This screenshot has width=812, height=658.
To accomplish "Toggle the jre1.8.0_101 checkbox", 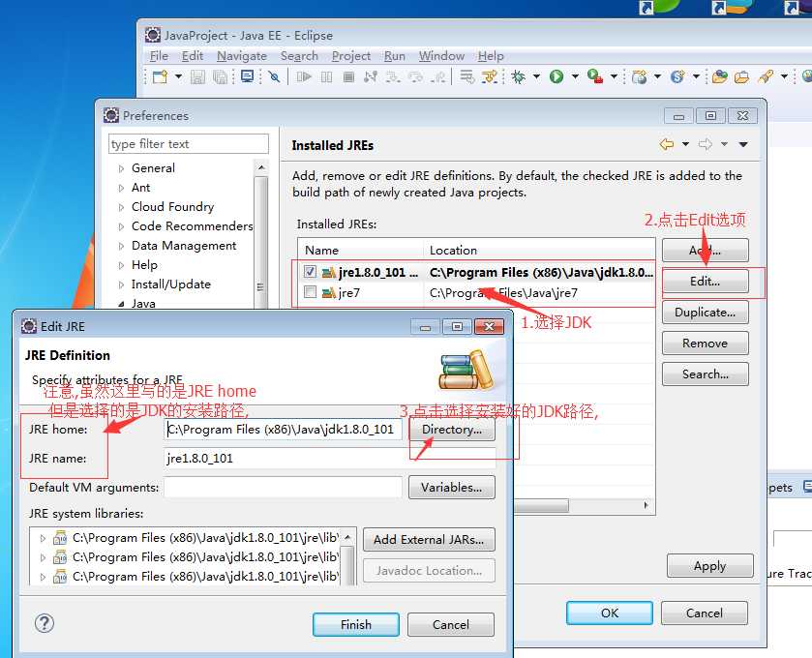I will tap(311, 271).
